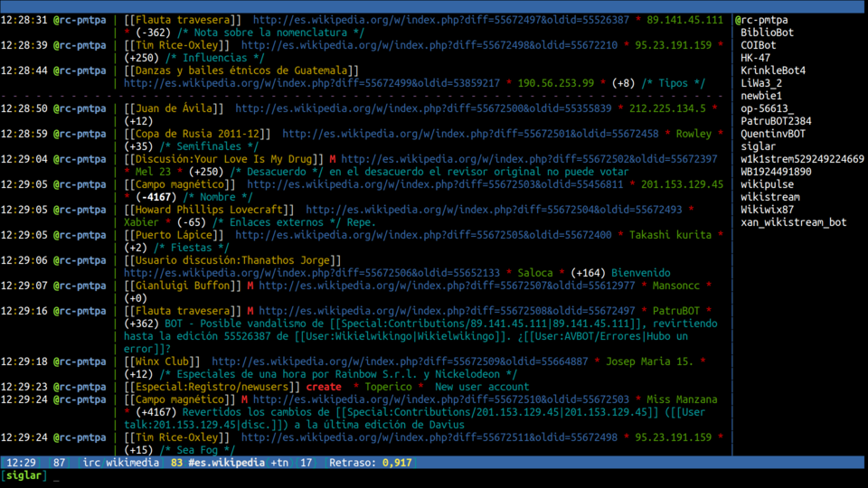
Task: Click xan_wikistream_bot in the nick list
Action: click(793, 221)
